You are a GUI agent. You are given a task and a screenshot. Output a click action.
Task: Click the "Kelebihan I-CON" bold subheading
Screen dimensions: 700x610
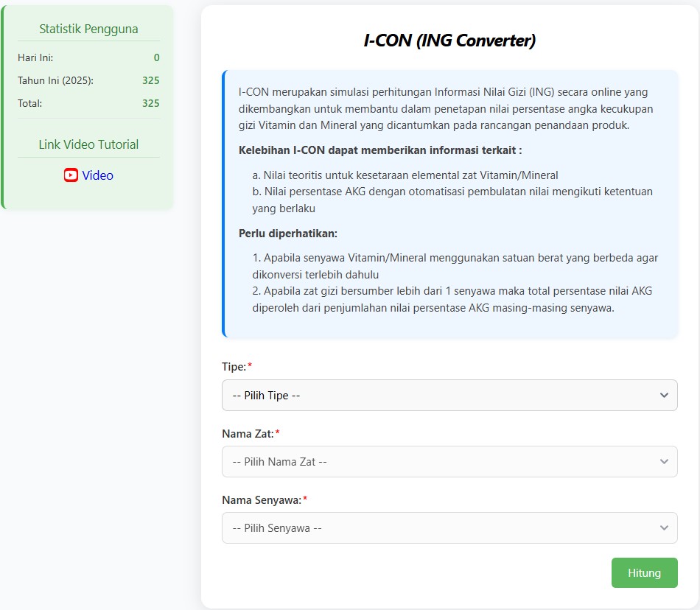pyautogui.click(x=380, y=150)
